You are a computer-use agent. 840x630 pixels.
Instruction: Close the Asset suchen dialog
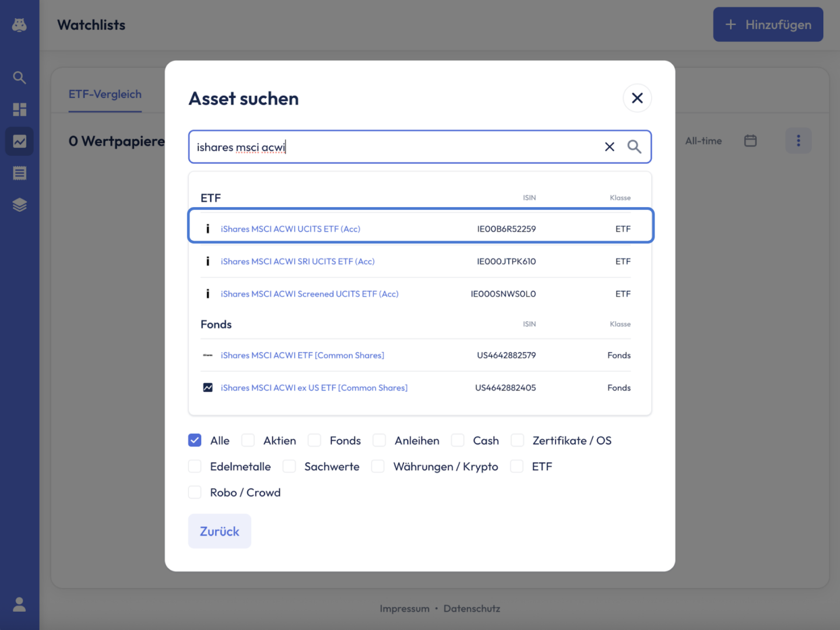pos(637,98)
